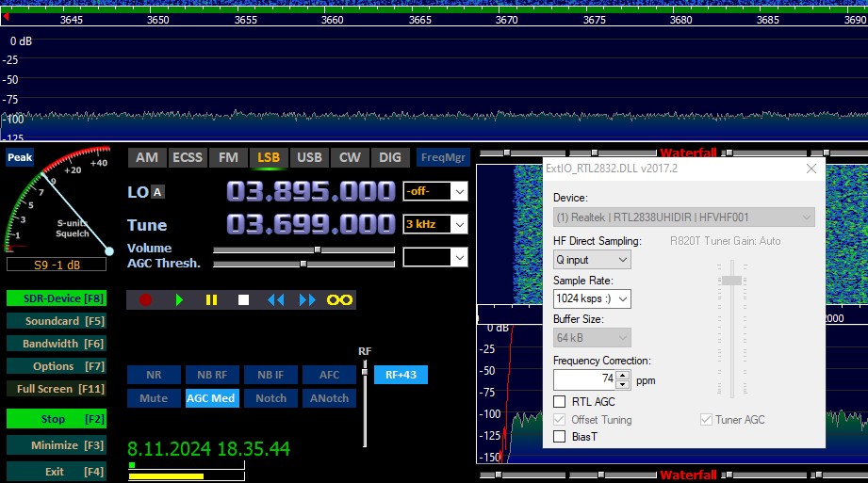Click the white stop playback icon
This screenshot has width=868, height=483.
point(243,299)
